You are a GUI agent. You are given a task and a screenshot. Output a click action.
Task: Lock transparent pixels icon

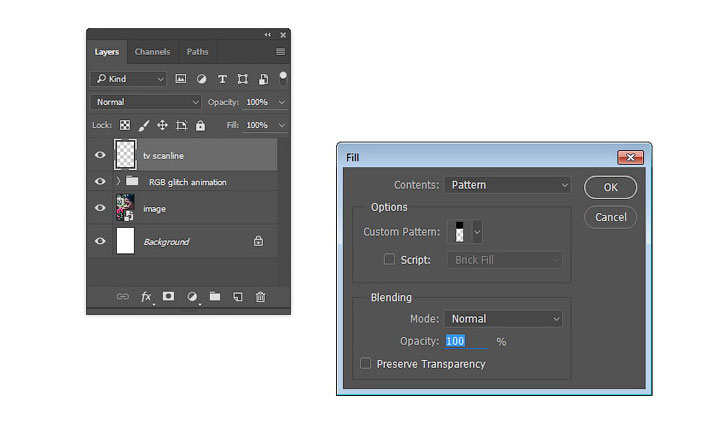[x=125, y=125]
